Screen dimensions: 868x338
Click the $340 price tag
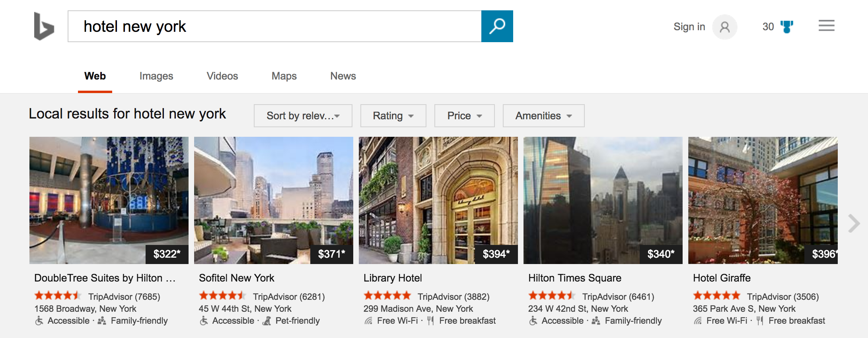[x=661, y=254]
